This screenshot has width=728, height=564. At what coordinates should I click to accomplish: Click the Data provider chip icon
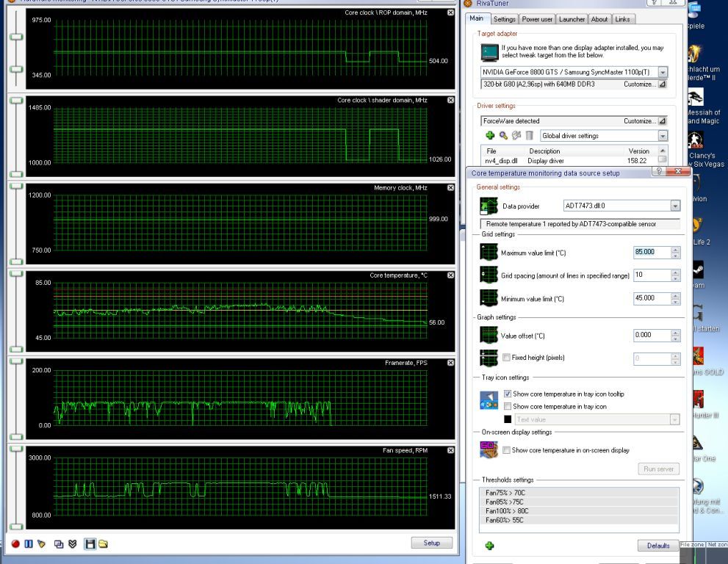coord(489,206)
